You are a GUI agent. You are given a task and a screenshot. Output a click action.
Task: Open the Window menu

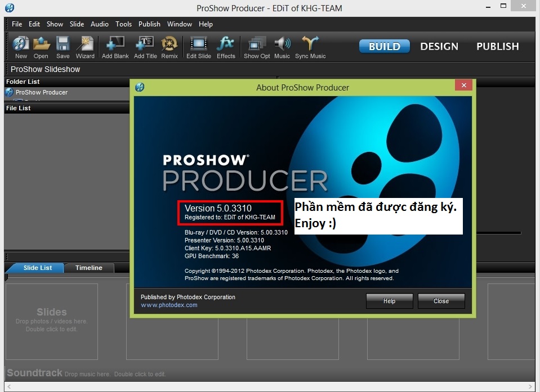pos(180,24)
